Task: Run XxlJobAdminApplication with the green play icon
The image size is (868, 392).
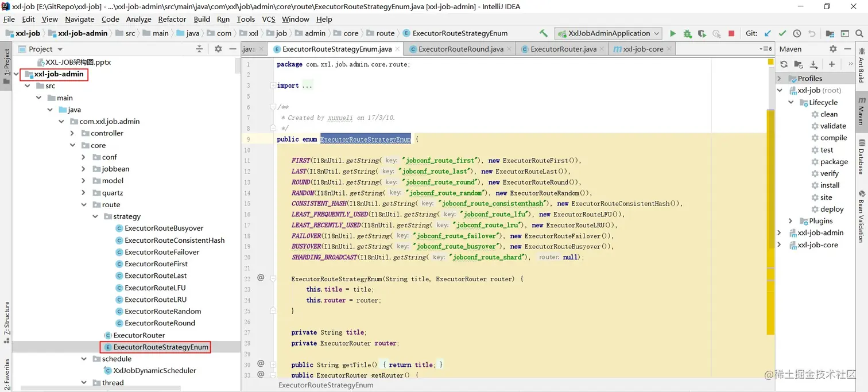Action: (x=673, y=33)
